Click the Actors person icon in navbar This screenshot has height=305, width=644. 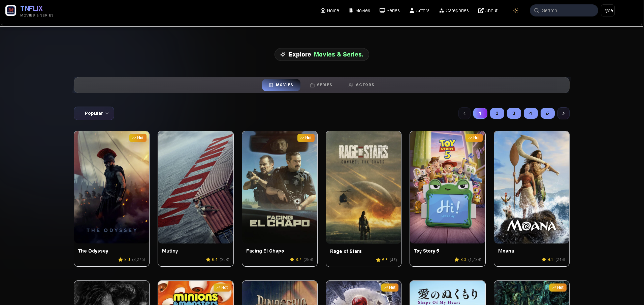(412, 10)
